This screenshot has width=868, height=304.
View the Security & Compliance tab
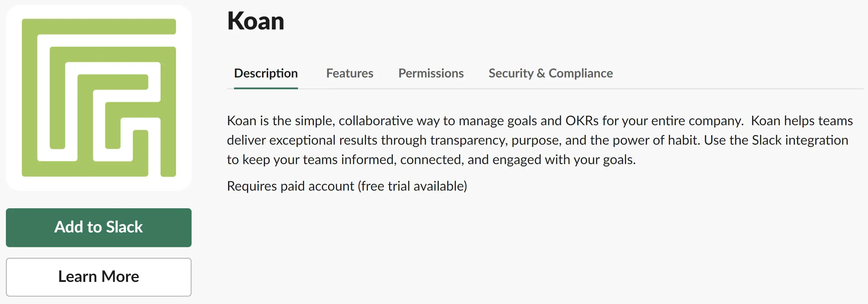click(550, 73)
